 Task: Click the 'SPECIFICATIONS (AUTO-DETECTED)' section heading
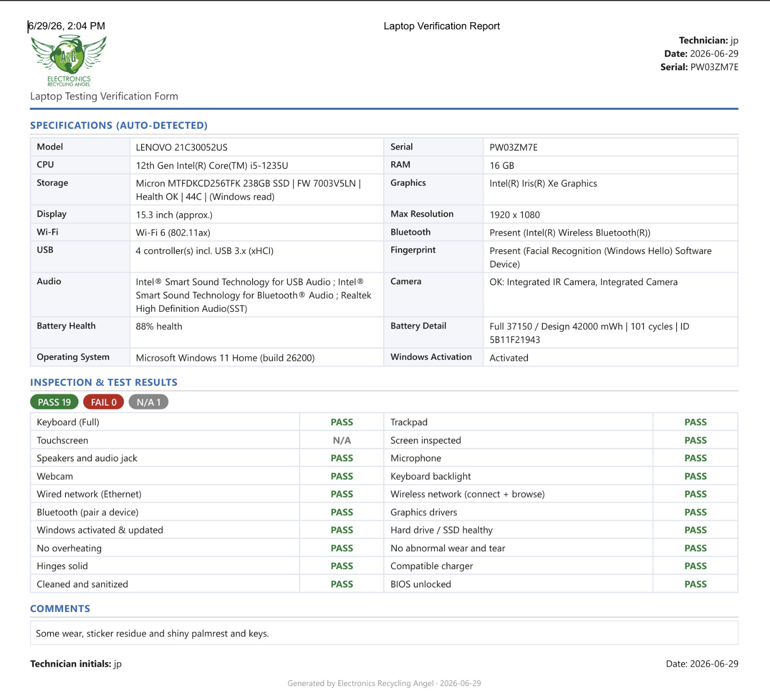coord(119,126)
